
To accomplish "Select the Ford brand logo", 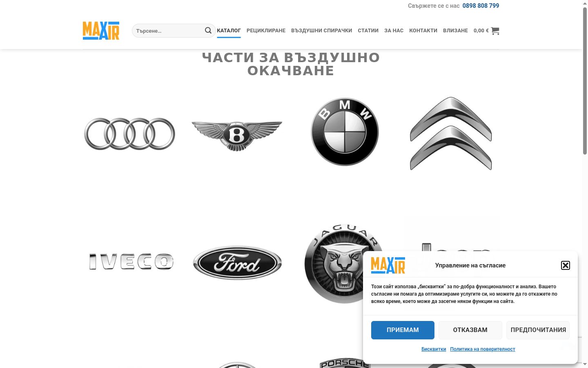I will coord(237,263).
